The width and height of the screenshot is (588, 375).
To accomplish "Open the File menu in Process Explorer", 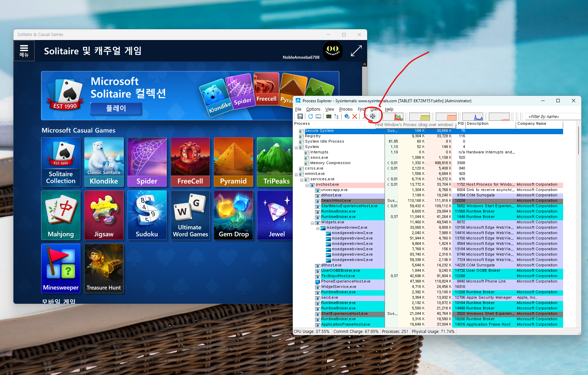I will [298, 109].
